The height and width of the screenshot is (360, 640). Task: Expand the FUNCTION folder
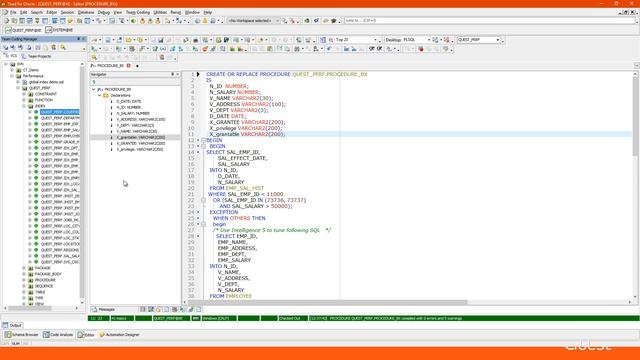(24, 100)
